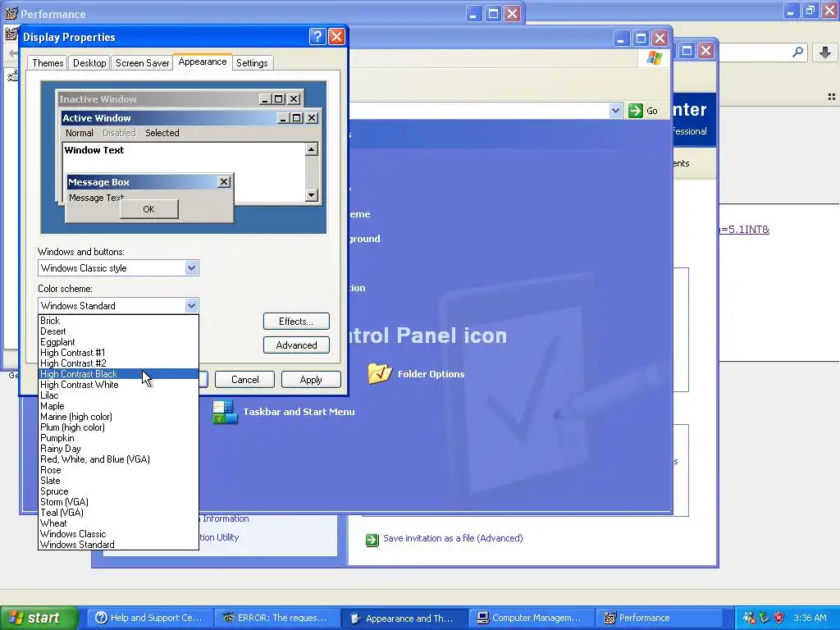Choose High Contrast #1 scheme
The height and width of the screenshot is (630, 840).
(x=118, y=353)
